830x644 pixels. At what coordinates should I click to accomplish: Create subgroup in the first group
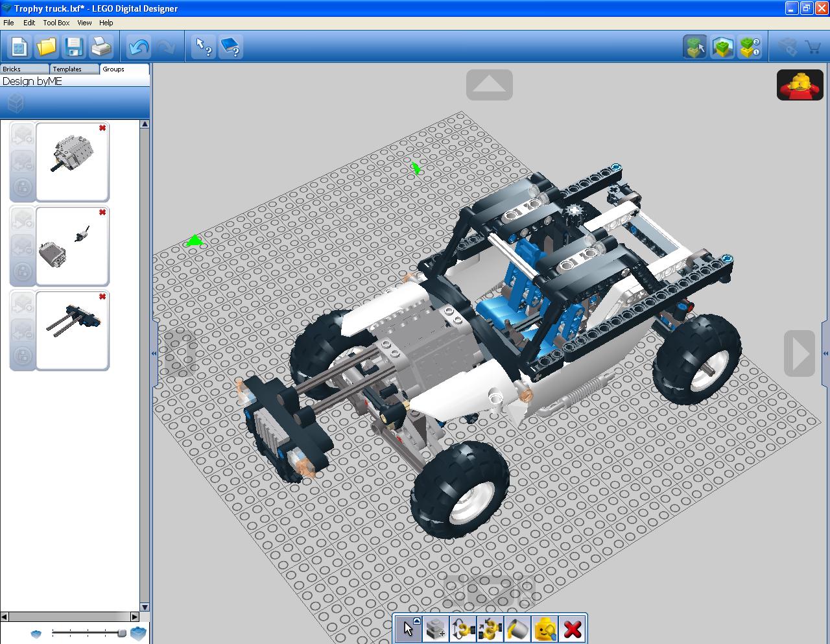point(23,187)
